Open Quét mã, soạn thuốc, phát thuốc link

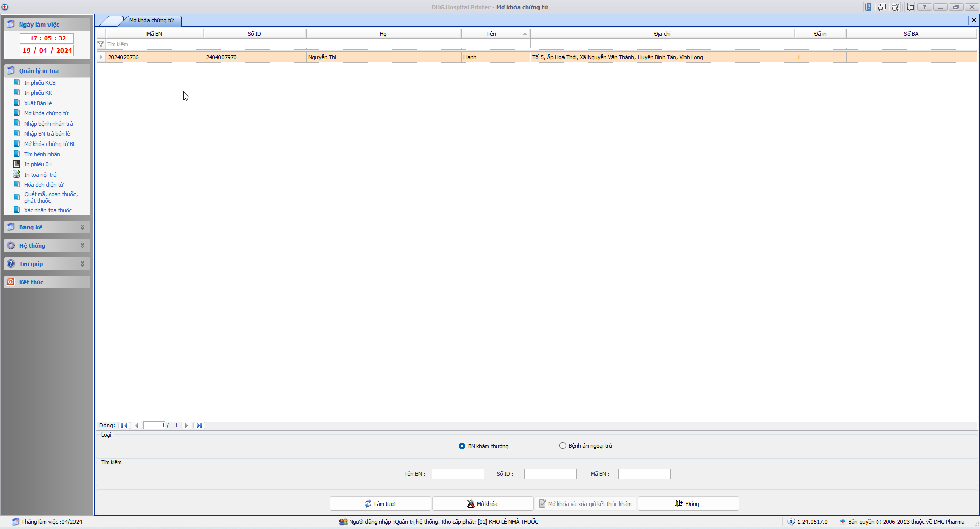[51, 197]
